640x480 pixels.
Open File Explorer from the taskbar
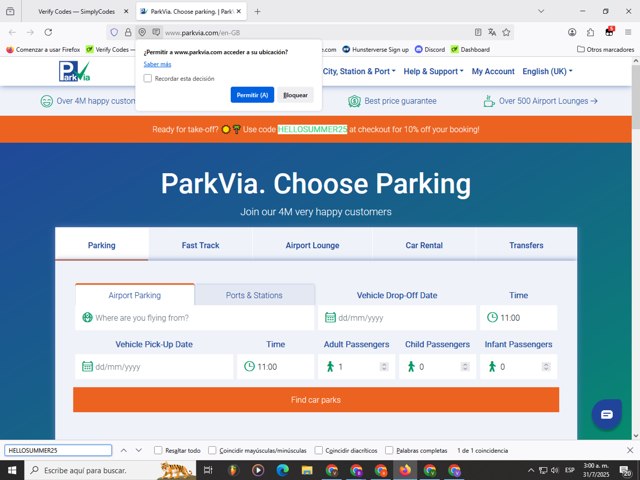pyautogui.click(x=307, y=470)
